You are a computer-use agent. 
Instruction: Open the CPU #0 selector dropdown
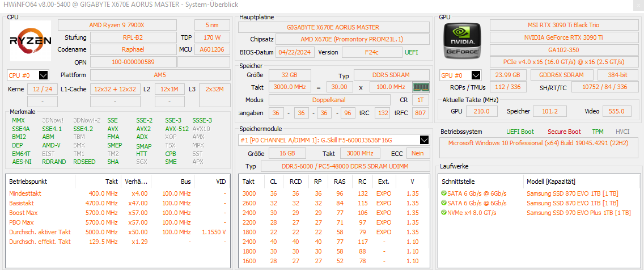tap(44, 75)
